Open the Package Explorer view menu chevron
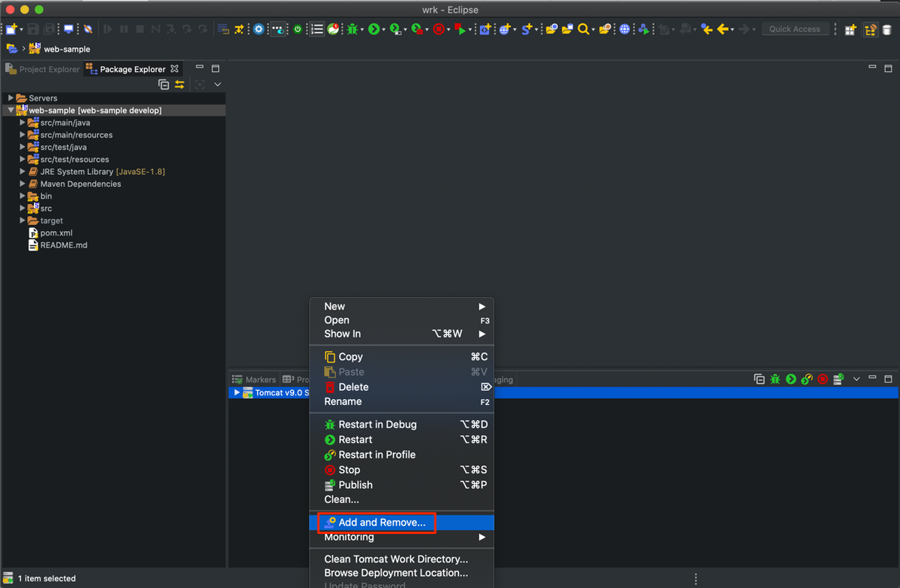Image resolution: width=900 pixels, height=588 pixels. click(217, 85)
